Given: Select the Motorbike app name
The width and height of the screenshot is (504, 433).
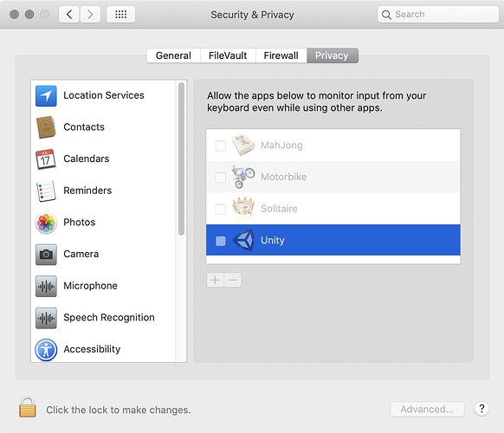Looking at the screenshot, I should point(283,177).
